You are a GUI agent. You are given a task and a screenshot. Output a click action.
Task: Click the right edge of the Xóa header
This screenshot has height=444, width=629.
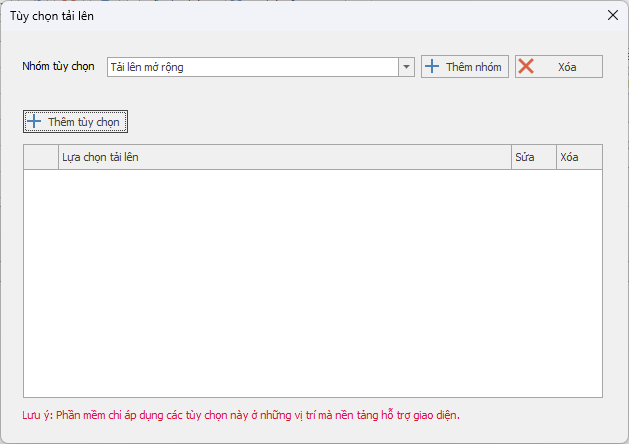[601, 158]
